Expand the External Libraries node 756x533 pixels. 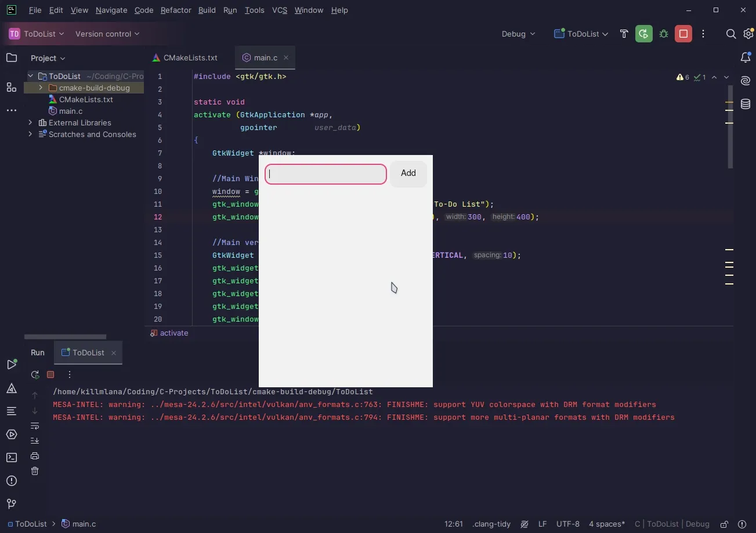point(30,123)
